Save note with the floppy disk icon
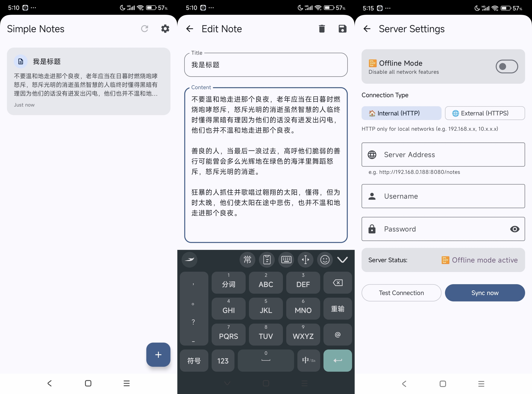The image size is (532, 394). 342,29
